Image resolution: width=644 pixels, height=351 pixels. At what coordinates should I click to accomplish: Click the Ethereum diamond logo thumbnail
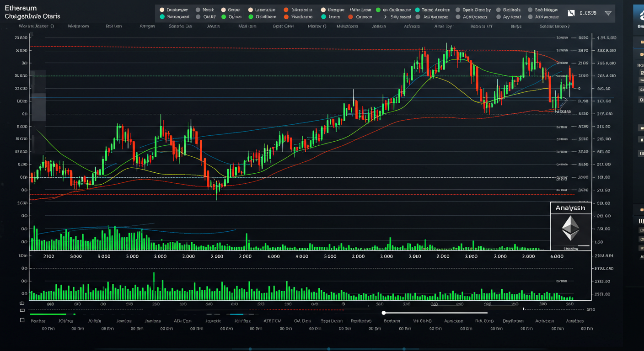(570, 229)
